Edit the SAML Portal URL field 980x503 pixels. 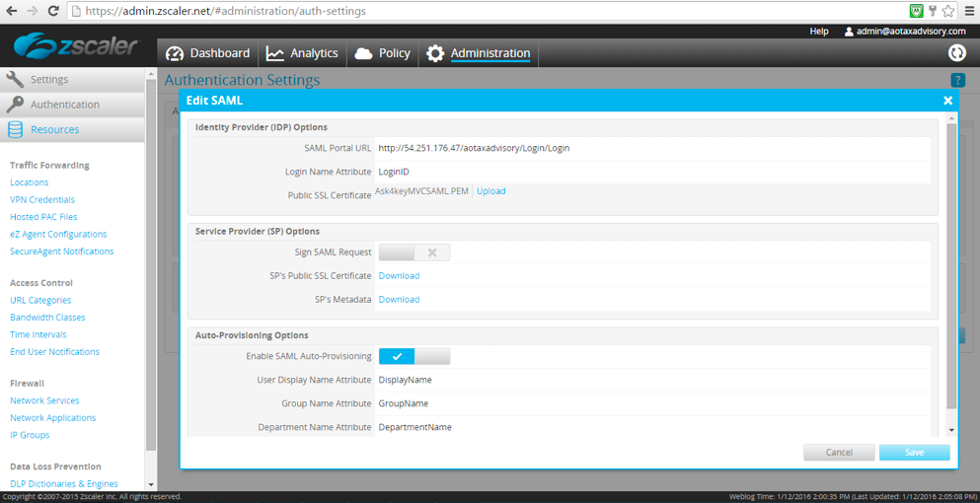pyautogui.click(x=652, y=149)
